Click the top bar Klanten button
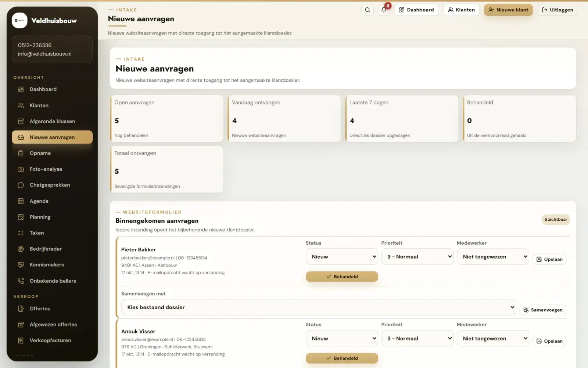 tap(461, 10)
